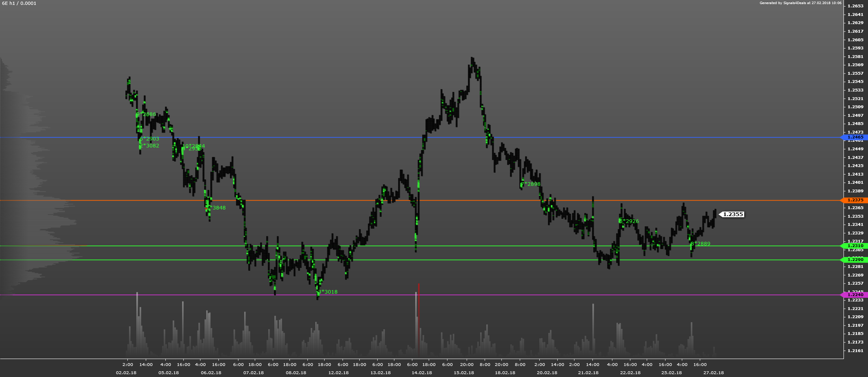Click the 3*3018 signal label
The width and height of the screenshot is (868, 377).
tap(328, 292)
